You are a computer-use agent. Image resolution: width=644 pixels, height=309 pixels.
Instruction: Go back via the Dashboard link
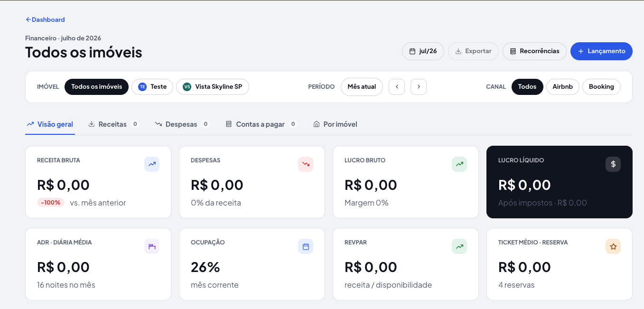click(45, 19)
